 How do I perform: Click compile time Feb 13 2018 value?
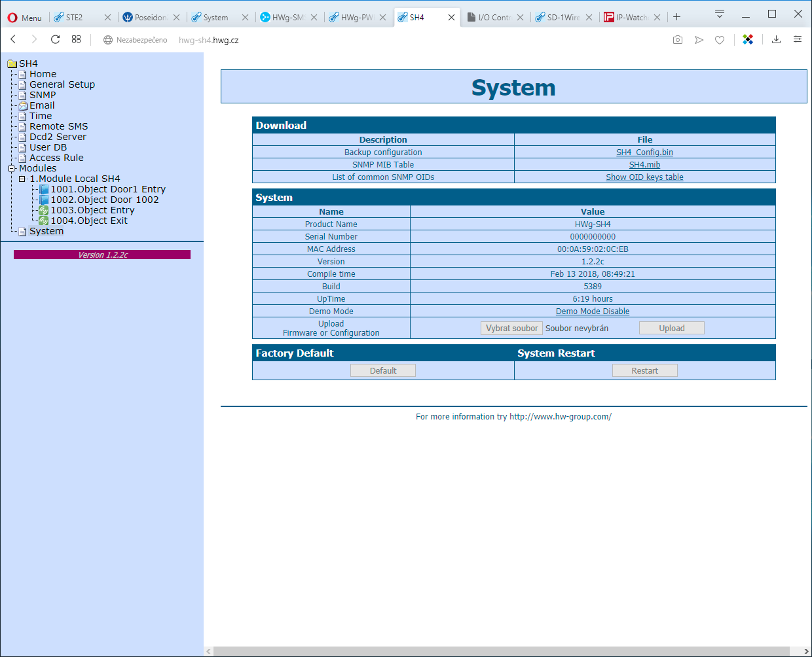coord(593,274)
